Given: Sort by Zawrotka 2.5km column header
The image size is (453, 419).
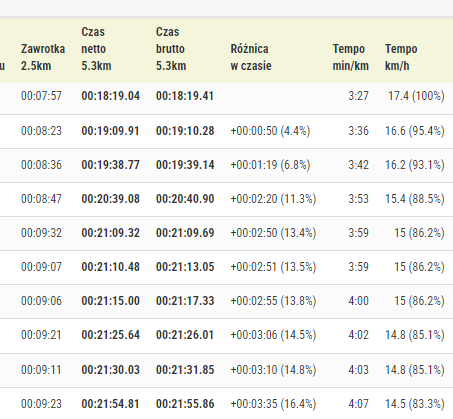Looking at the screenshot, I should (43, 57).
